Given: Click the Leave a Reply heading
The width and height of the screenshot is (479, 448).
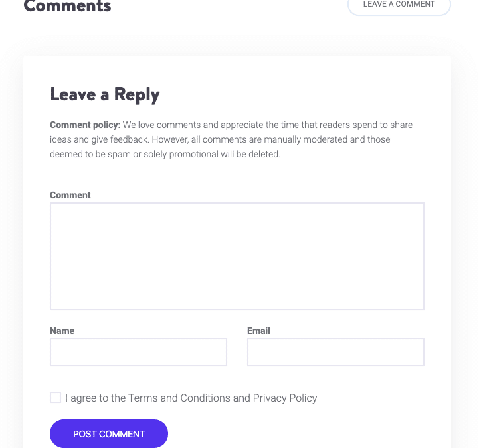Looking at the screenshot, I should click(x=105, y=94).
